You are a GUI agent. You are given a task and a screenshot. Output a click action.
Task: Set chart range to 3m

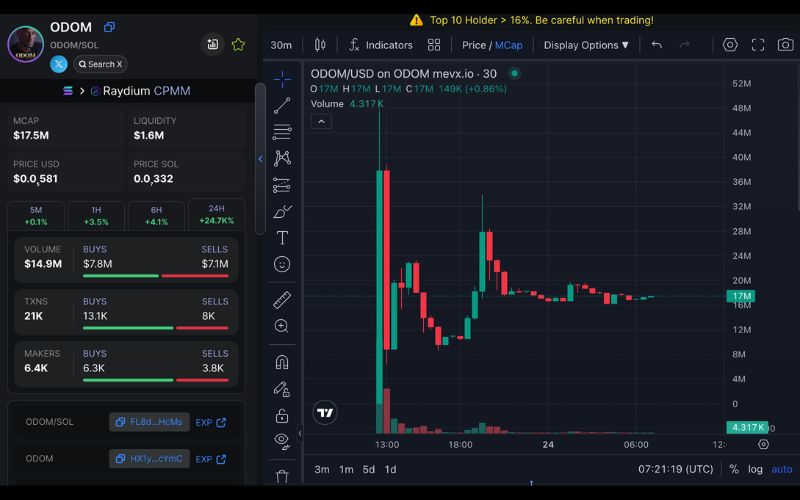coord(321,469)
